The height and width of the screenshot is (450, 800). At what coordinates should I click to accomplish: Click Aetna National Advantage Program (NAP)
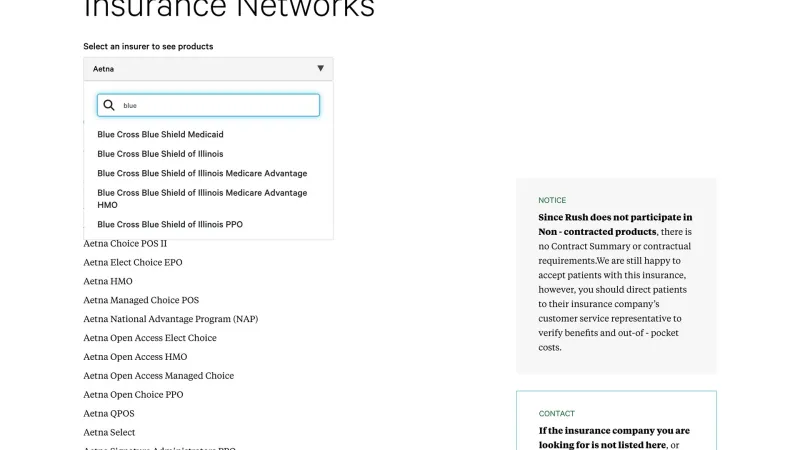pyautogui.click(x=170, y=319)
